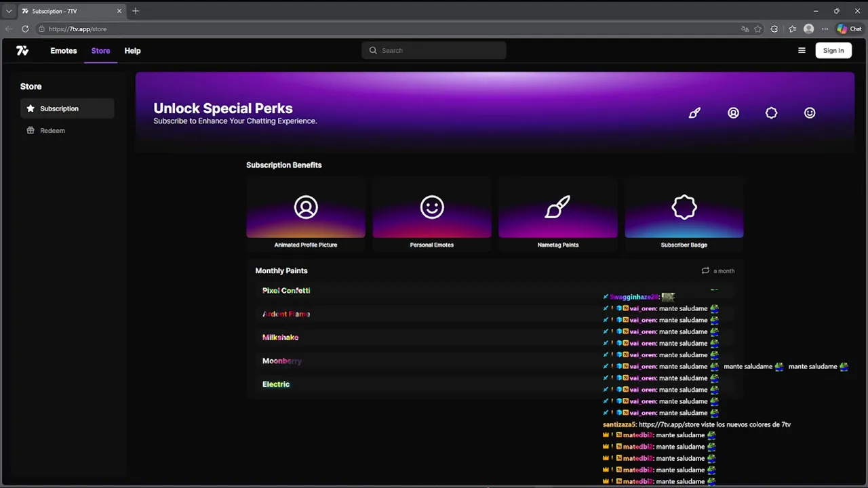The width and height of the screenshot is (868, 488).
Task: Go back in browser history
Action: [8, 29]
